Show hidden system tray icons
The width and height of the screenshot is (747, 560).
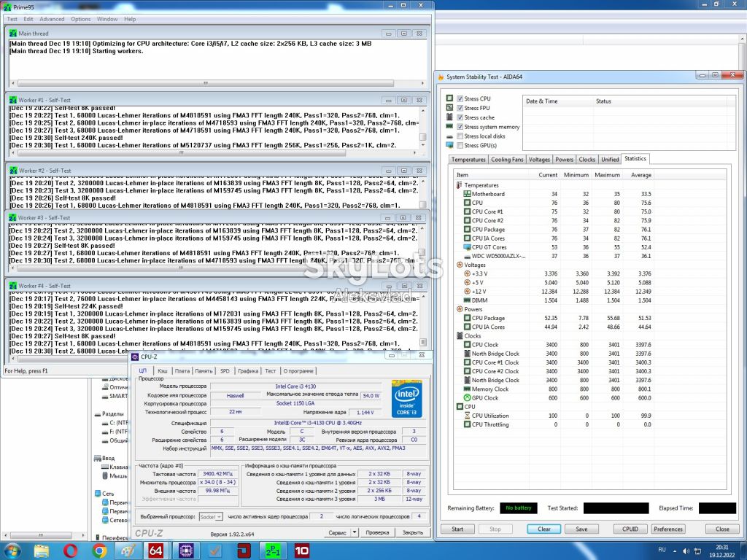675,551
